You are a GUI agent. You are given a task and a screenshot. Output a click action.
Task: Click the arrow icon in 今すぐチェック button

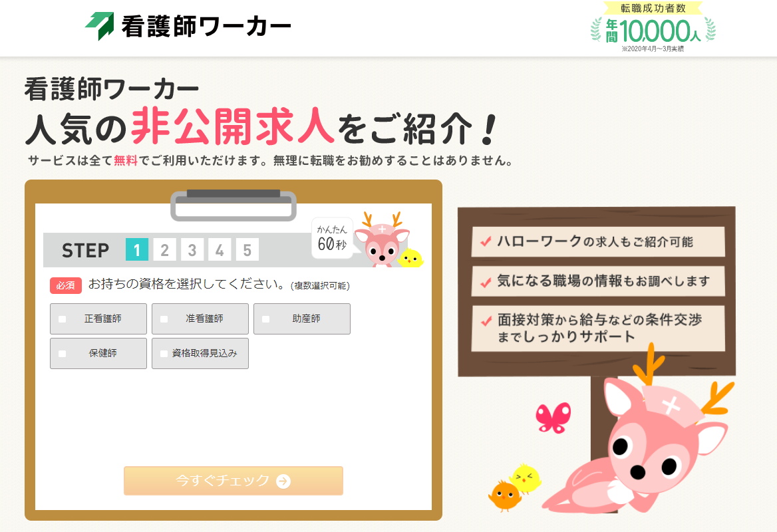point(283,481)
